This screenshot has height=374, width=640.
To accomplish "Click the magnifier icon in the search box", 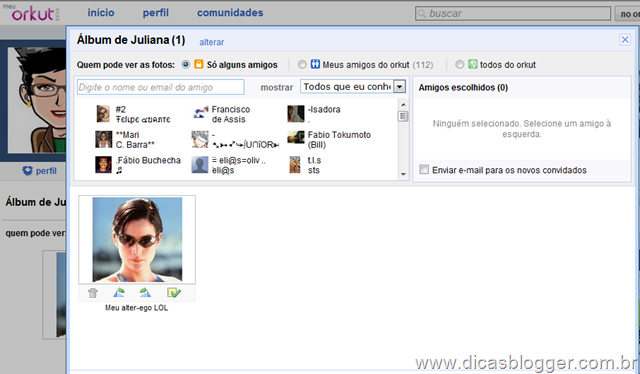I will click(422, 13).
